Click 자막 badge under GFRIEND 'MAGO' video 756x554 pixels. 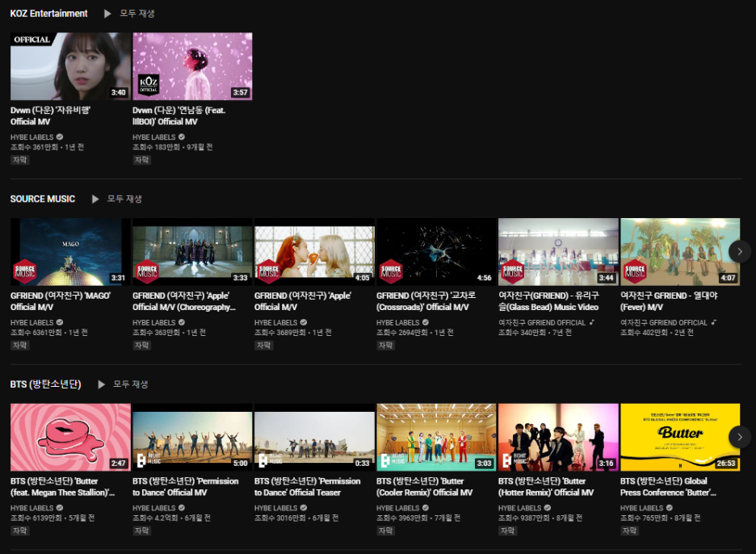click(x=19, y=345)
